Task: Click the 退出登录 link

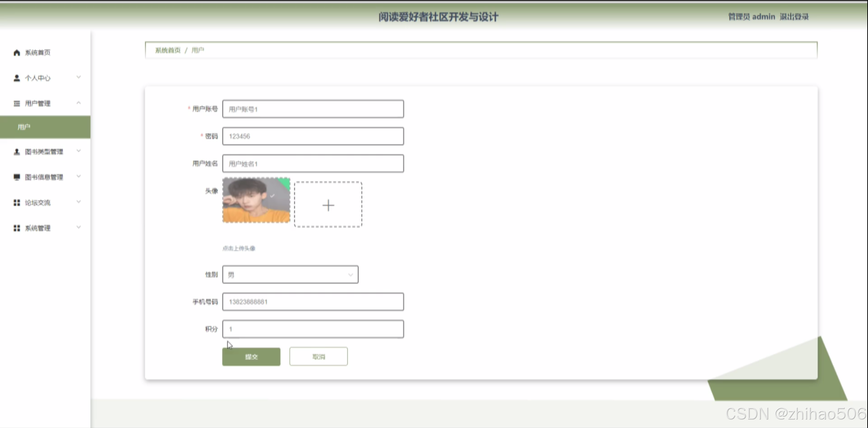Action: pyautogui.click(x=794, y=17)
